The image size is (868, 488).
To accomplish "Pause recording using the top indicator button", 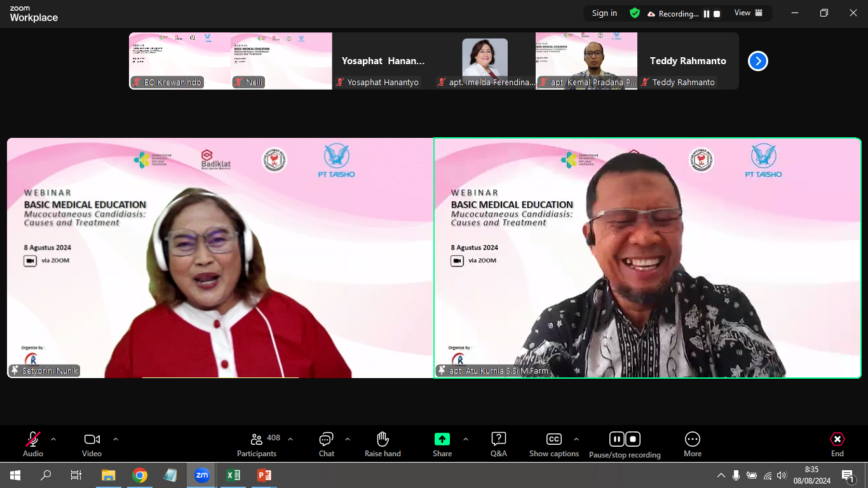I will (x=707, y=14).
